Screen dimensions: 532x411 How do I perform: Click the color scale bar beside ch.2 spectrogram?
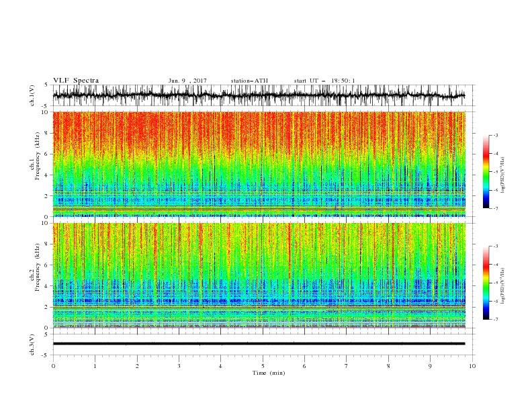[x=486, y=283]
